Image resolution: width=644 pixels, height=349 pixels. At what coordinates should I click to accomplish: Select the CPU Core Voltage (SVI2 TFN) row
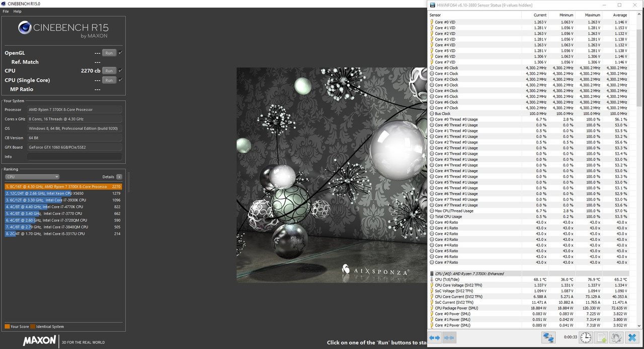[x=528, y=285]
